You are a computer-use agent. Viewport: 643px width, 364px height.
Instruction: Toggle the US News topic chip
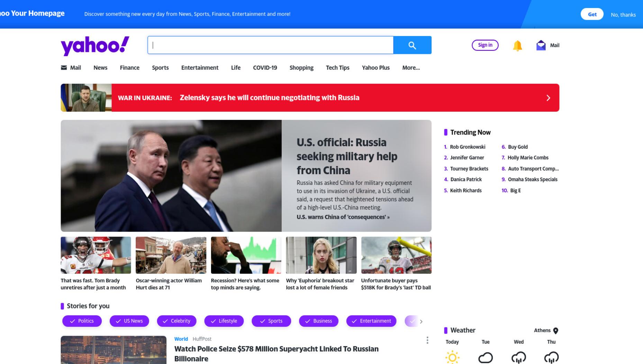129,321
